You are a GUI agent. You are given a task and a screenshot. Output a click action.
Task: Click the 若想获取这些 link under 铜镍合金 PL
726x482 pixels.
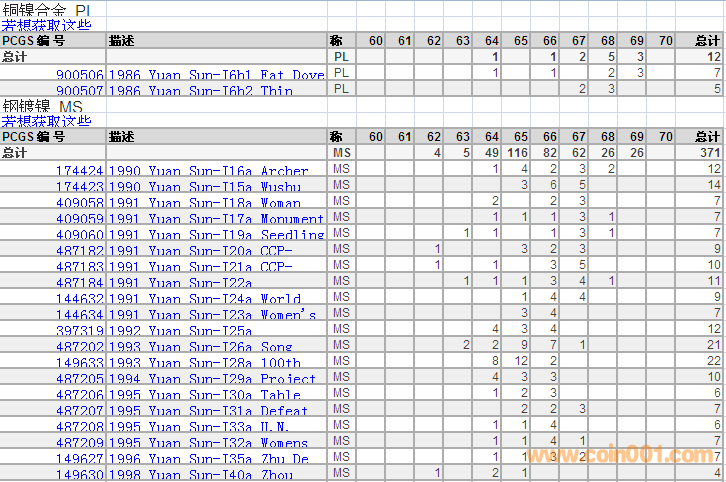[x=46, y=25]
